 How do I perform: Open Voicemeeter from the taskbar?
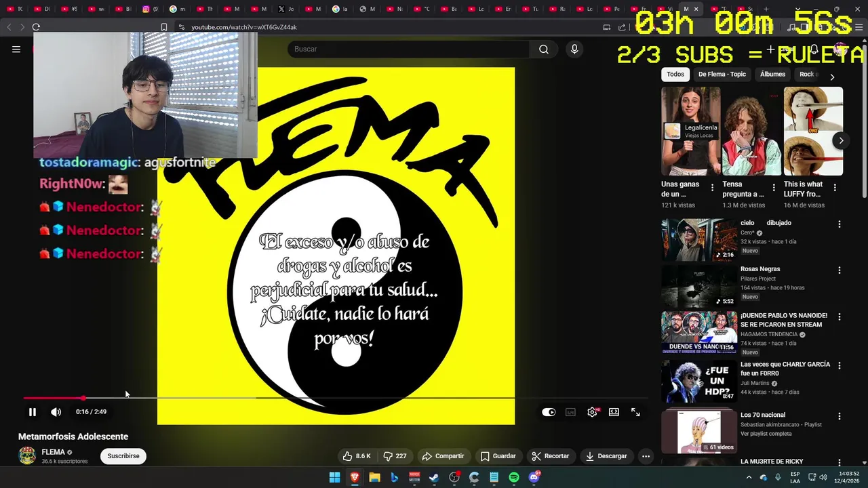point(414,477)
